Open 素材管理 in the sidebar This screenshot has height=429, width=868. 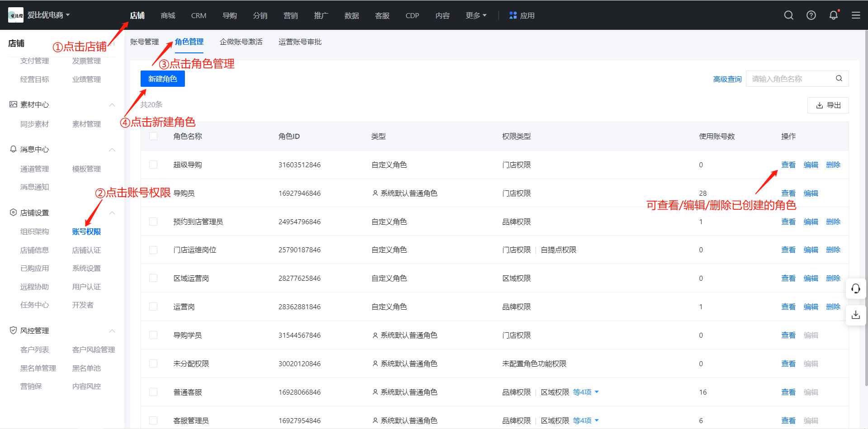tap(86, 124)
